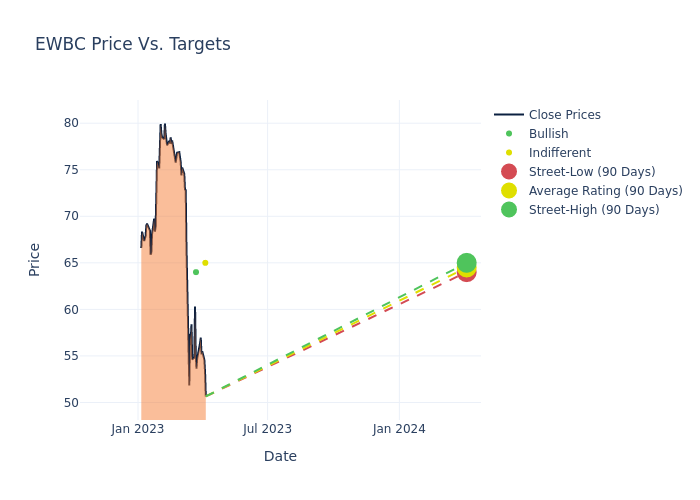This screenshot has height=500, width=700.
Task: Click the "Price" y-axis title
Action: 35,259
